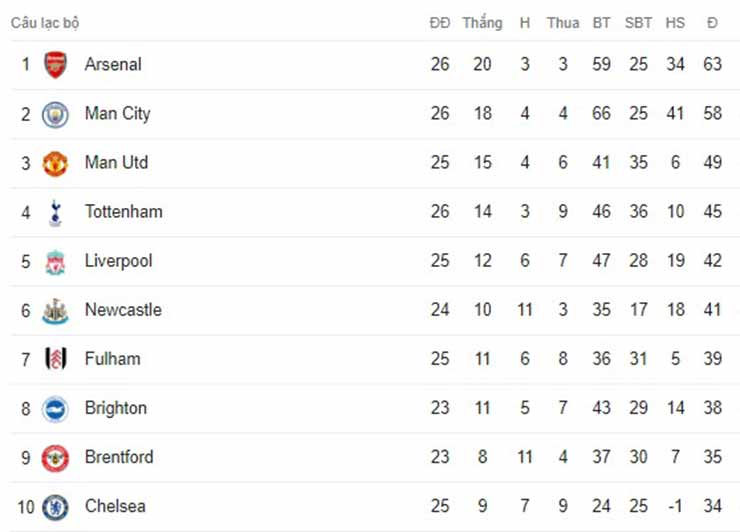Image resolution: width=740 pixels, height=532 pixels.
Task: Open the Newcastle team name link
Action: click(x=123, y=309)
